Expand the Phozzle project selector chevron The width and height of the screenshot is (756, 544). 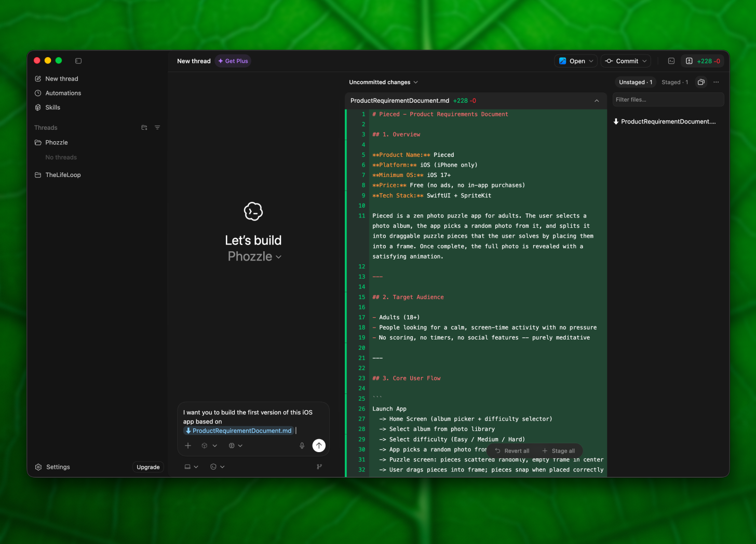[x=279, y=257]
